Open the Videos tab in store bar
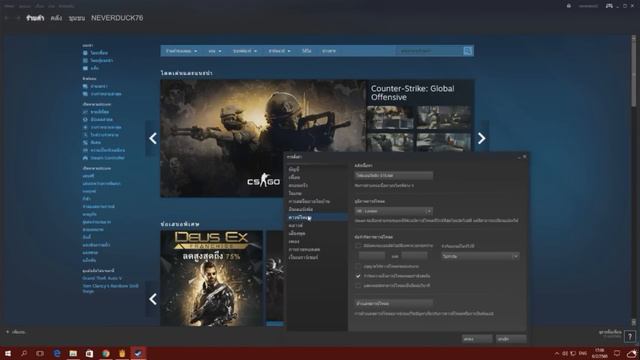 pyautogui.click(x=307, y=51)
